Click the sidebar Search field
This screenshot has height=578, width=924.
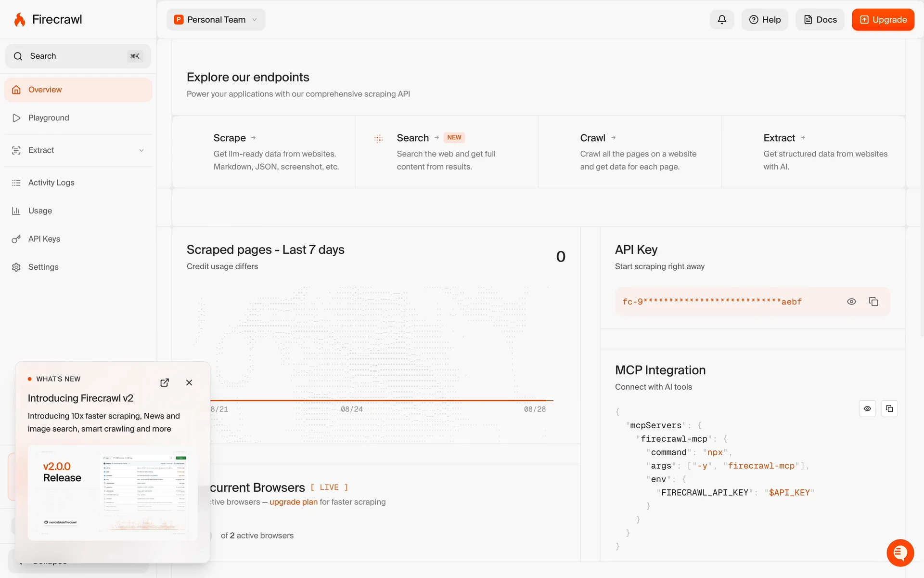coord(78,56)
